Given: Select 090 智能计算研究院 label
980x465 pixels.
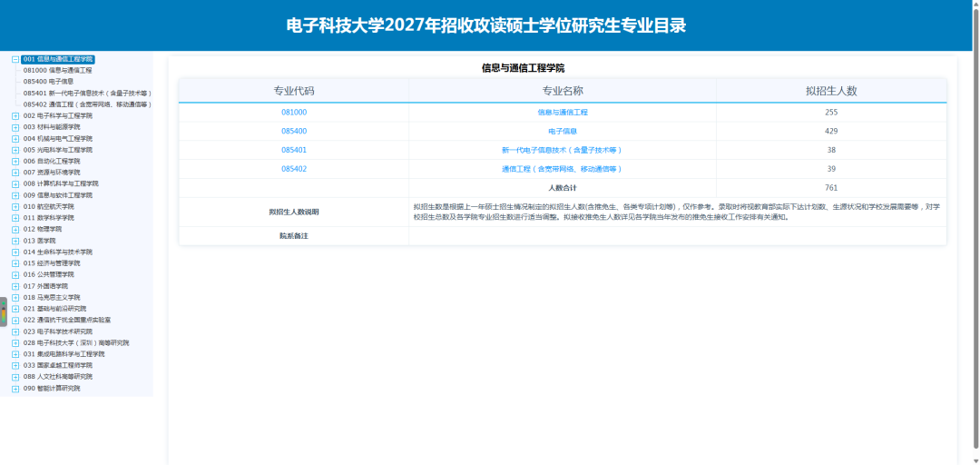Looking at the screenshot, I should (51, 389).
